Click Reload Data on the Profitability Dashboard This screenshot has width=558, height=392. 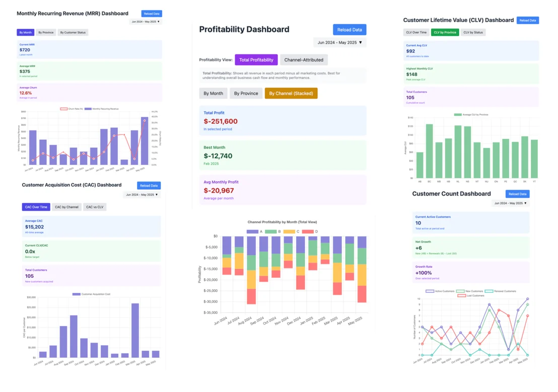[x=349, y=30]
